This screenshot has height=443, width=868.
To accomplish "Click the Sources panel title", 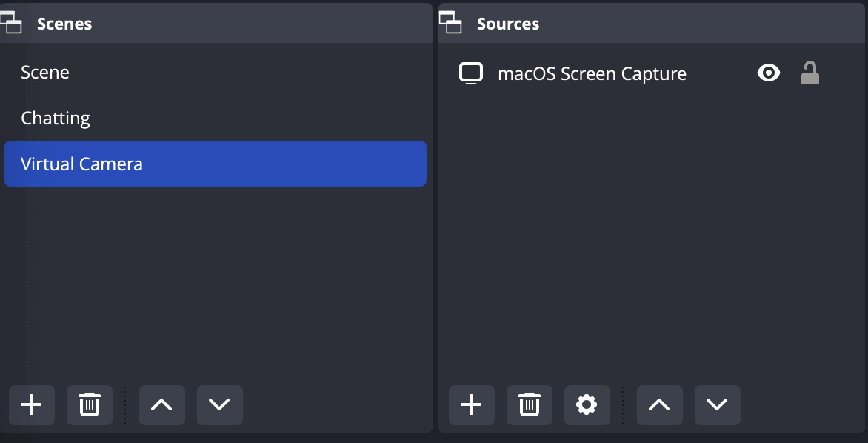I will point(508,24).
